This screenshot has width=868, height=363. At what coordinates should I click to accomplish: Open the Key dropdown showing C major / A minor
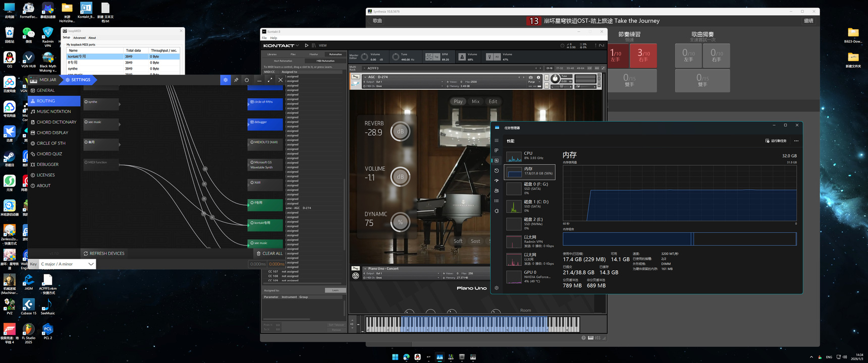tap(67, 264)
